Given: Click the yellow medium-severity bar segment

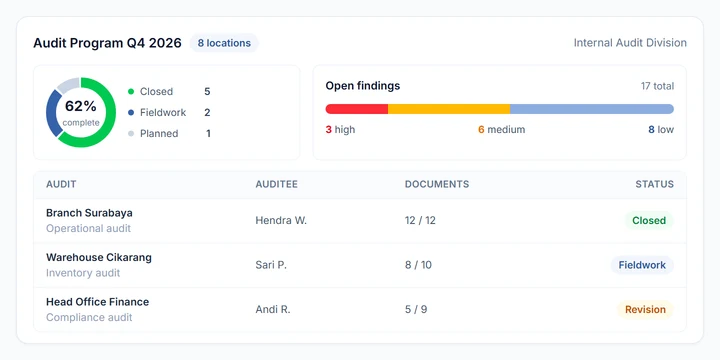Looking at the screenshot, I should pos(449,109).
